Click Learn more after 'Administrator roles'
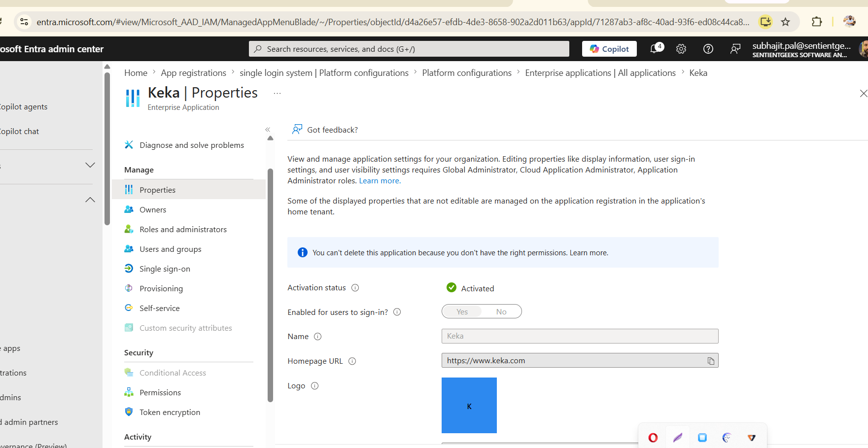 coord(380,181)
